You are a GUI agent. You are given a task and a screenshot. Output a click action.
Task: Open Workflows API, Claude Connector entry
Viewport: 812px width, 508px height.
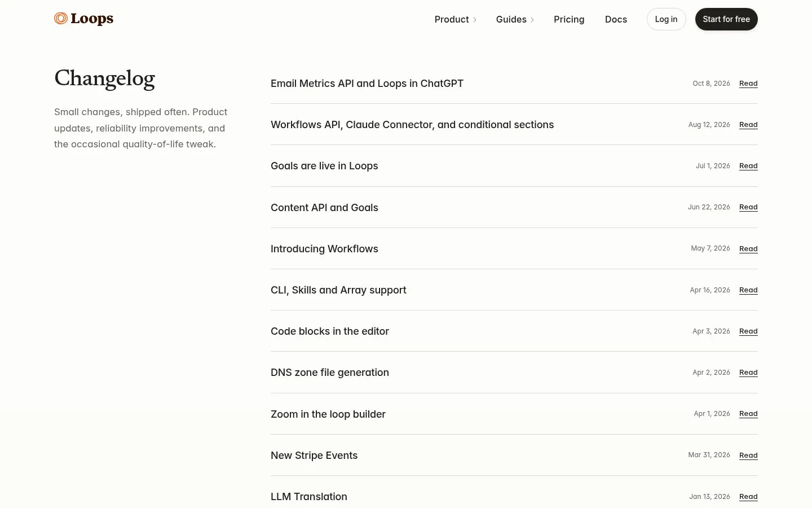coord(412,125)
